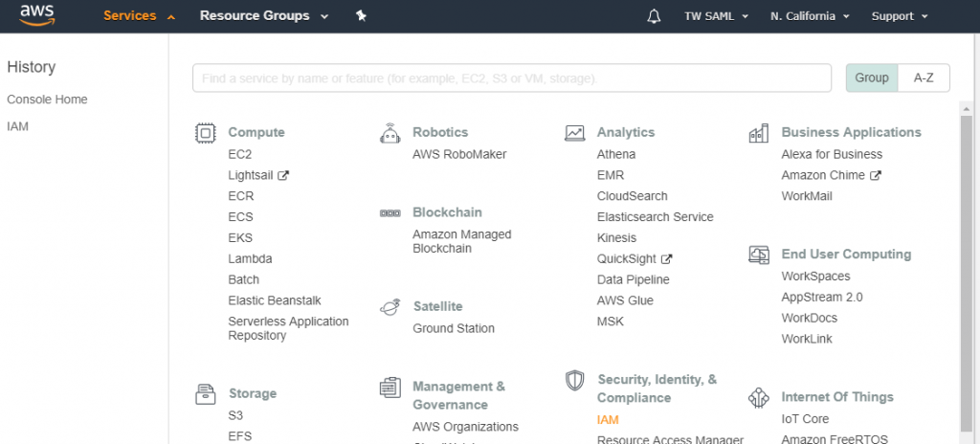Open the notifications bell
The image size is (980, 444).
[x=654, y=16]
